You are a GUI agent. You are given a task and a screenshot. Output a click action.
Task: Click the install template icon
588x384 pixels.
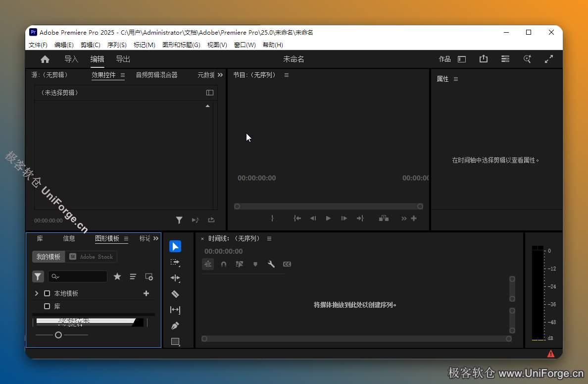pyautogui.click(x=149, y=276)
